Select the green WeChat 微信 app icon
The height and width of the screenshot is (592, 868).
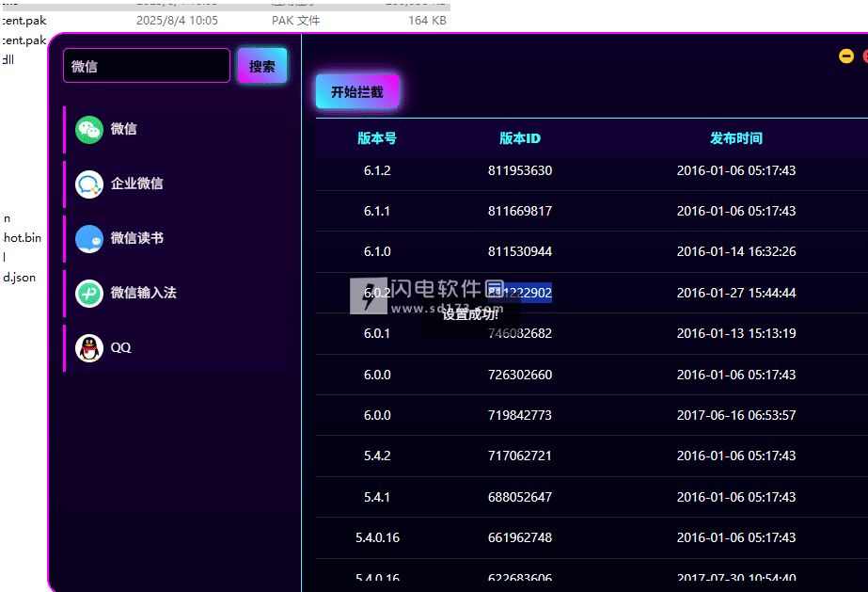[x=89, y=130]
